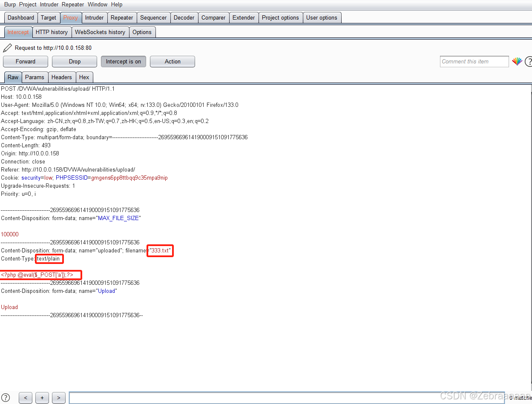The image size is (532, 404).
Task: Click the pencil edit icon beside Request
Action: 7,48
